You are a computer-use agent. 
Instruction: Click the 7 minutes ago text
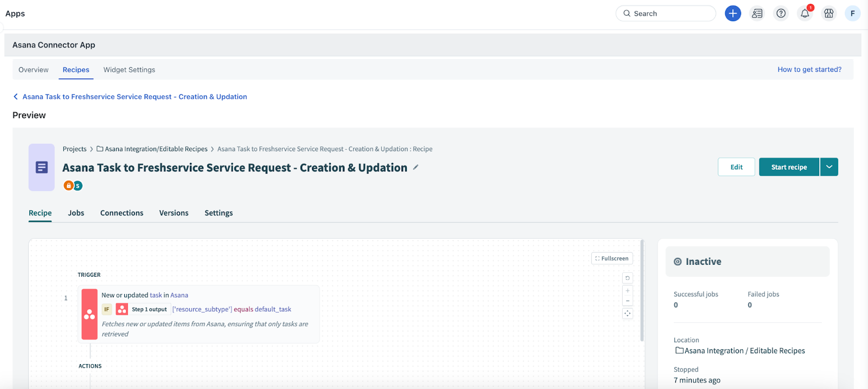pos(697,380)
